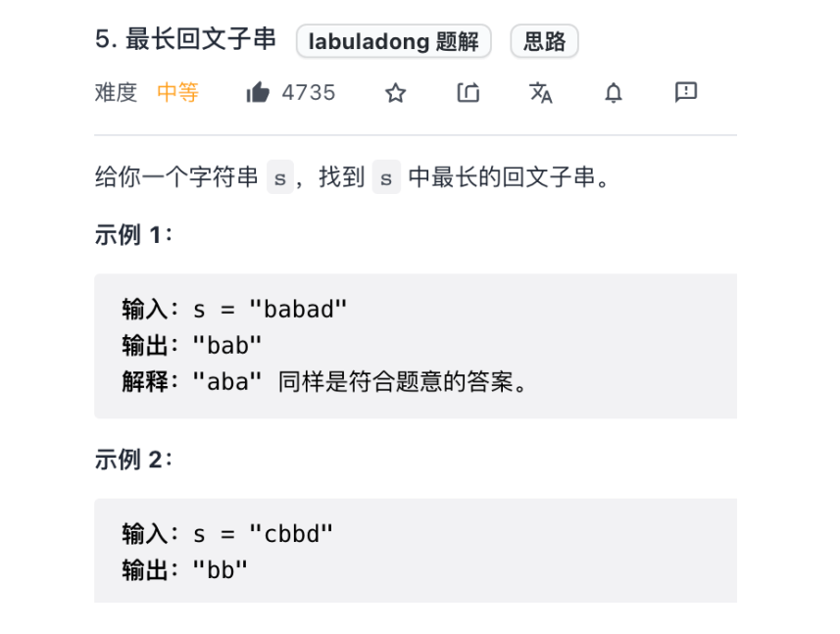The image size is (840, 634).
Task: Open the labuladong 题解 solution
Action: (394, 41)
